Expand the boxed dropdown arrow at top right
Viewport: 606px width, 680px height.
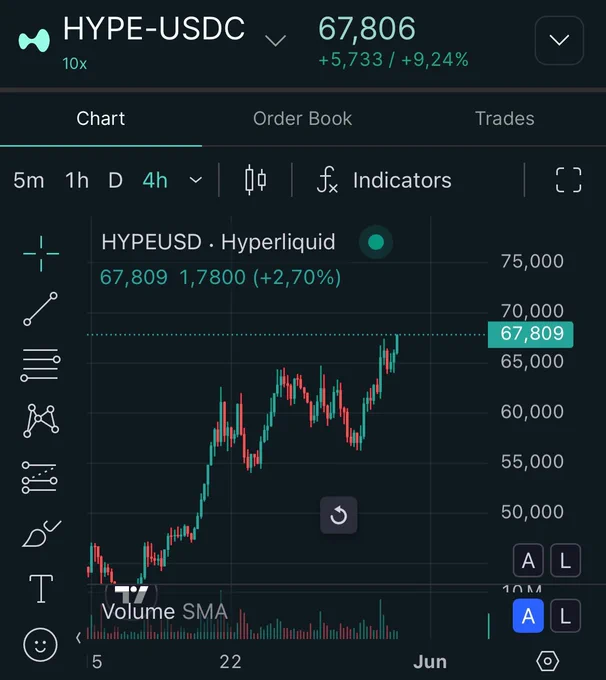point(559,40)
